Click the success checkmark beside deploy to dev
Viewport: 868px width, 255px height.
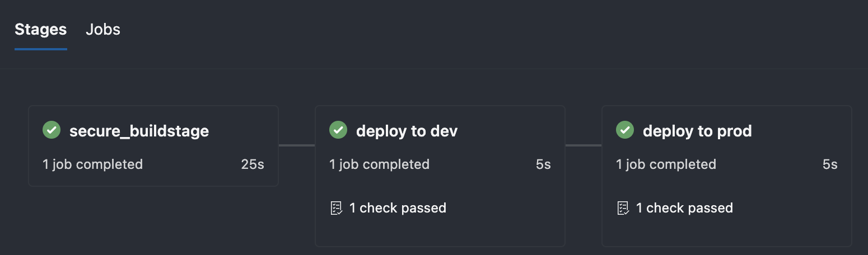[338, 130]
